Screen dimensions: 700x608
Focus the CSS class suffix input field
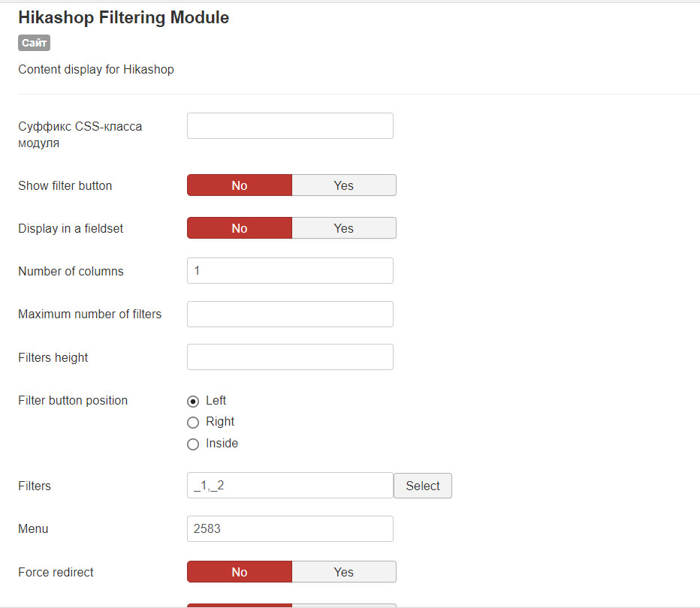[290, 126]
